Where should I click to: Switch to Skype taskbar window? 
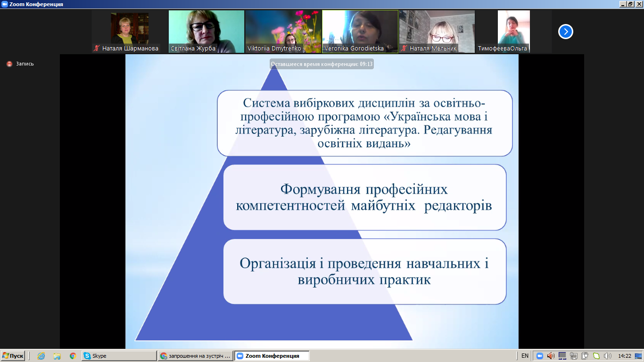[x=119, y=356]
